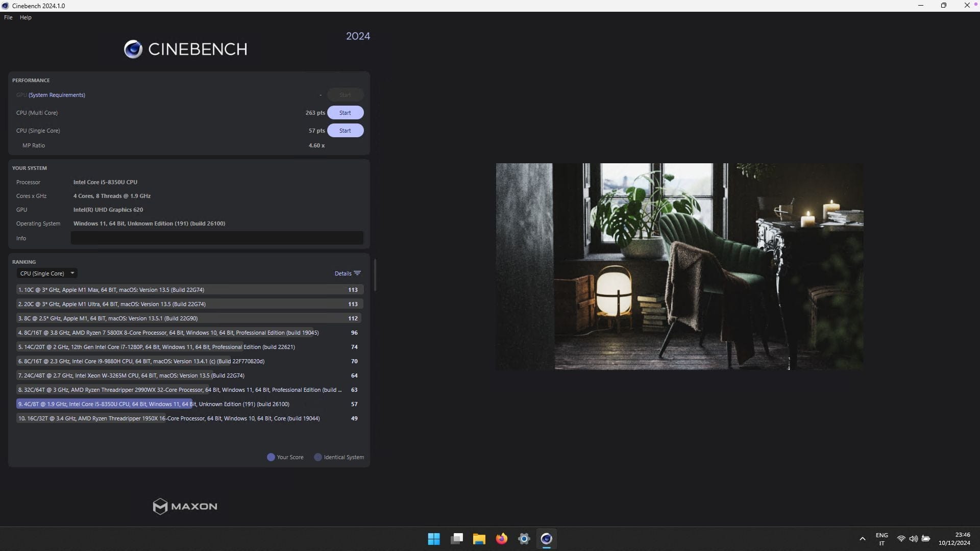
Task: Launch Firefox from the taskbar
Action: (502, 539)
